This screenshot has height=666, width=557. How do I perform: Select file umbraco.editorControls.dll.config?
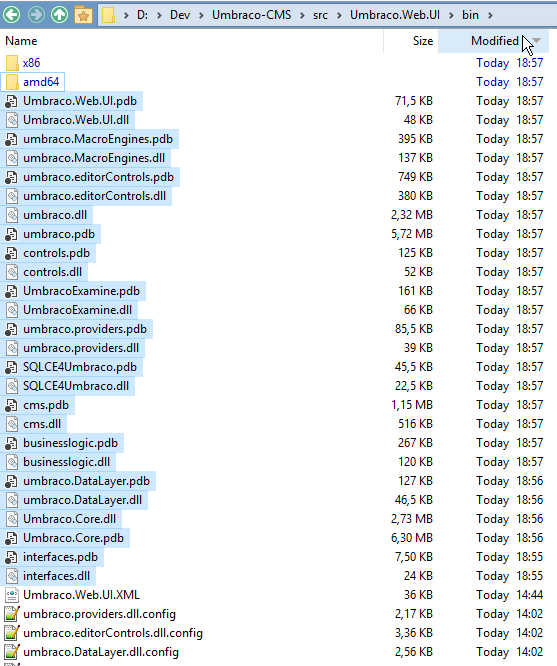click(x=113, y=633)
